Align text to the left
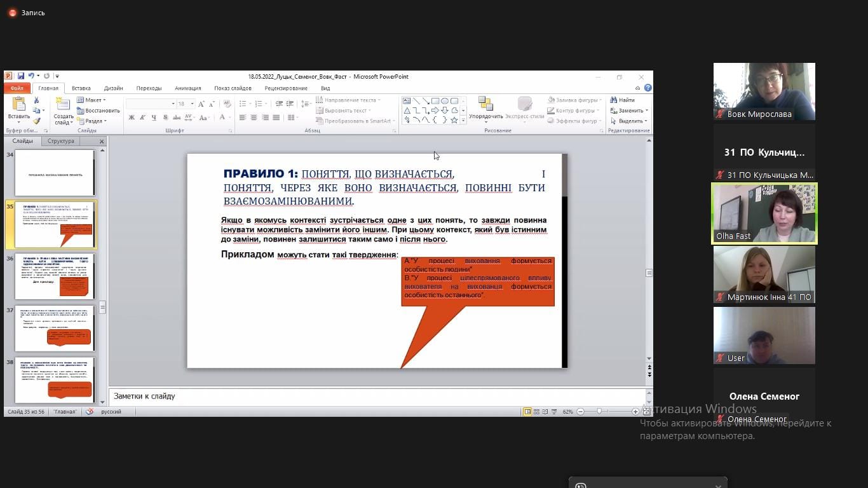 pyautogui.click(x=242, y=118)
